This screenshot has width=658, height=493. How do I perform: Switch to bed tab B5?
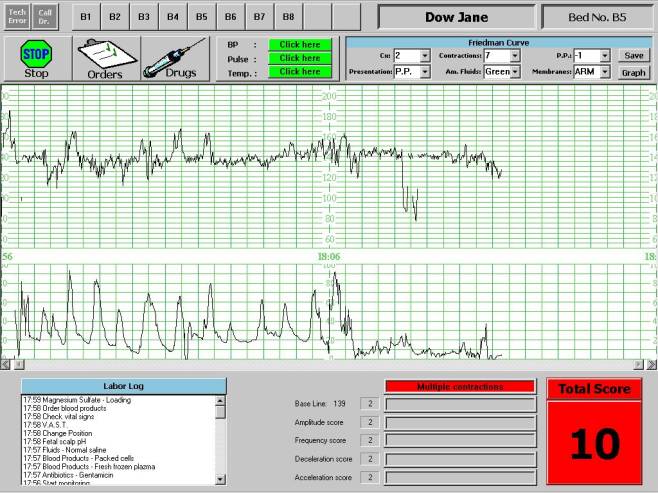tap(202, 17)
